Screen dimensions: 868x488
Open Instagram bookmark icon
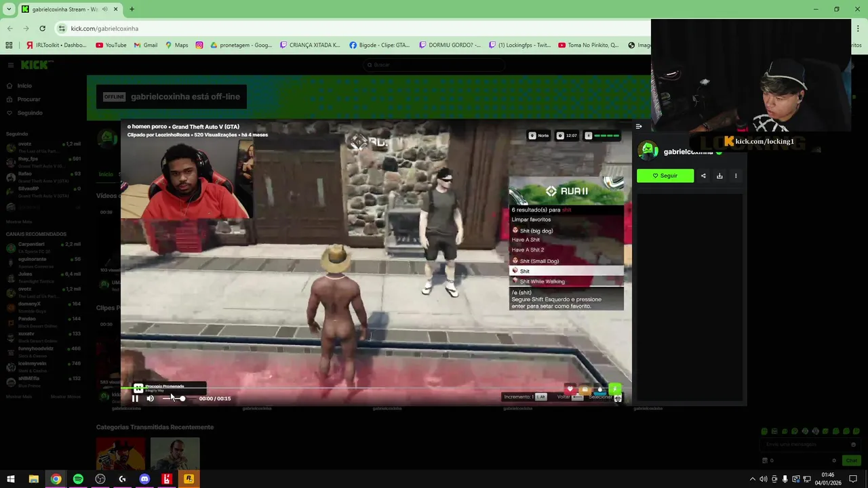click(x=199, y=45)
